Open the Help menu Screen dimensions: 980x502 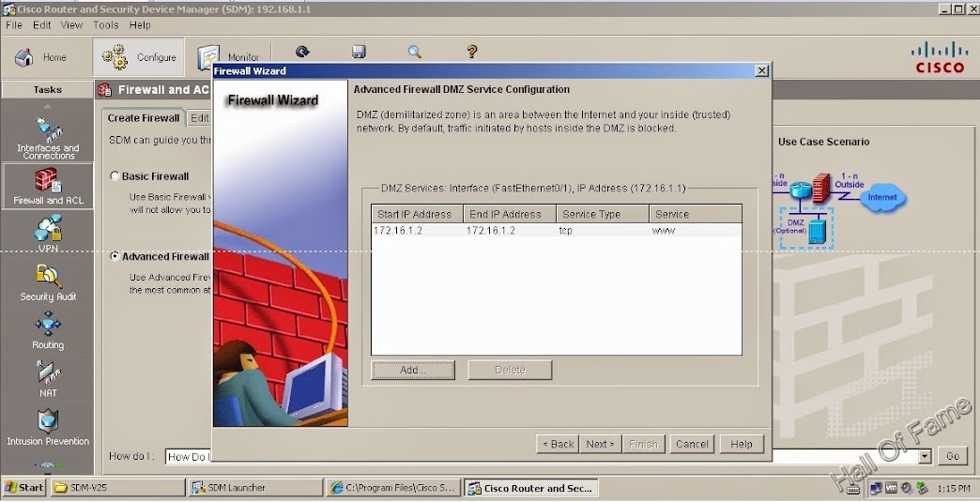(x=140, y=25)
